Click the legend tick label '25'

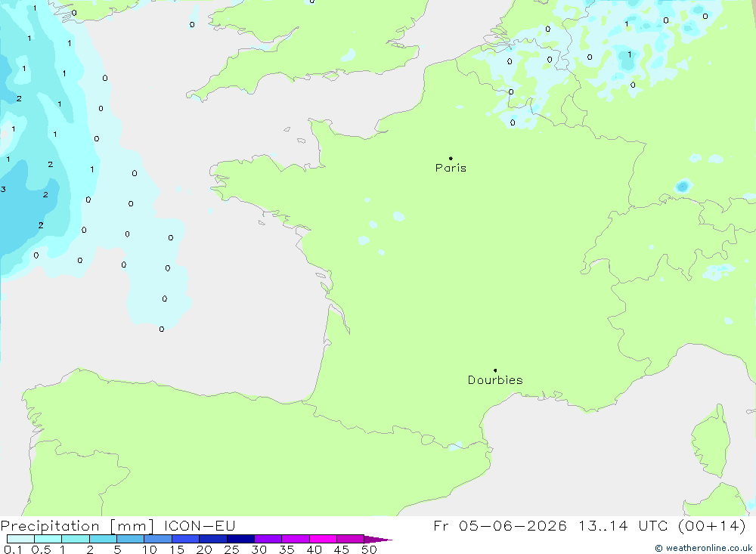click(x=232, y=549)
